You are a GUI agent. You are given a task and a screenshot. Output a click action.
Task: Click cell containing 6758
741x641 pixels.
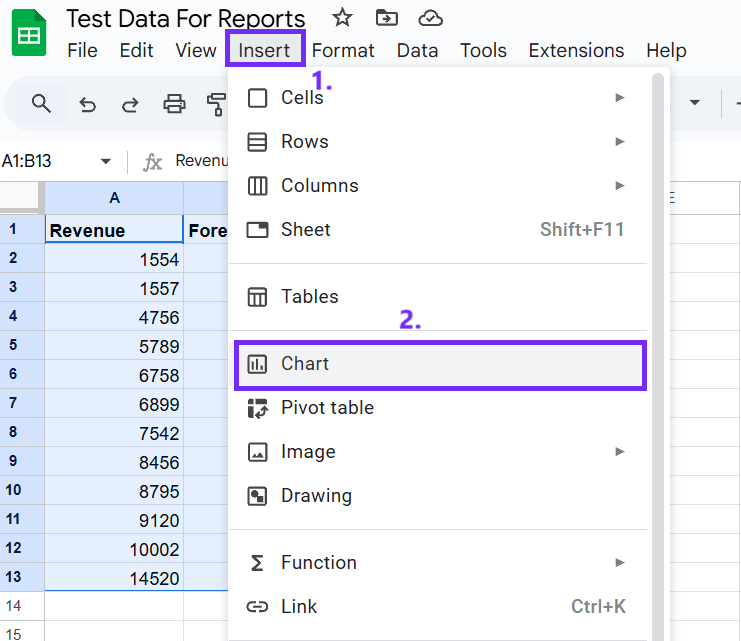coord(114,375)
